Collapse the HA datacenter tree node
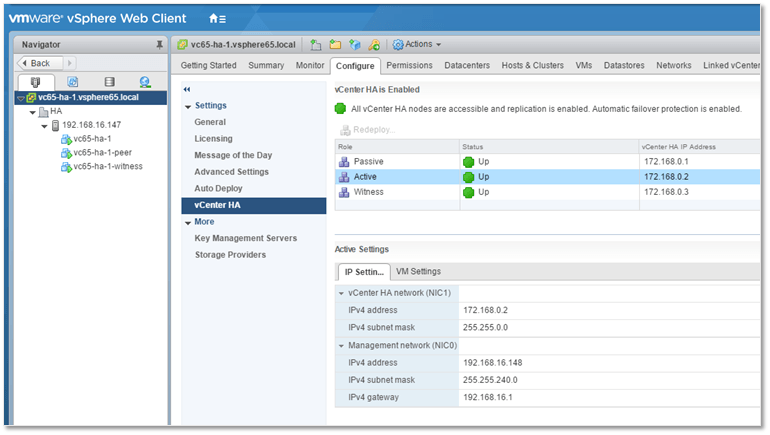 coord(32,112)
